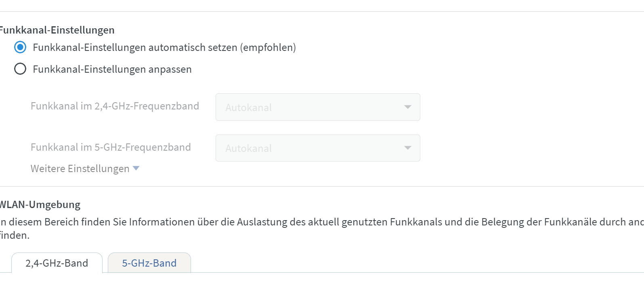The height and width of the screenshot is (286, 644).
Task: Click the 'Funkkanal im 2,4-GHz-Frequenzband' label
Action: [x=115, y=106]
